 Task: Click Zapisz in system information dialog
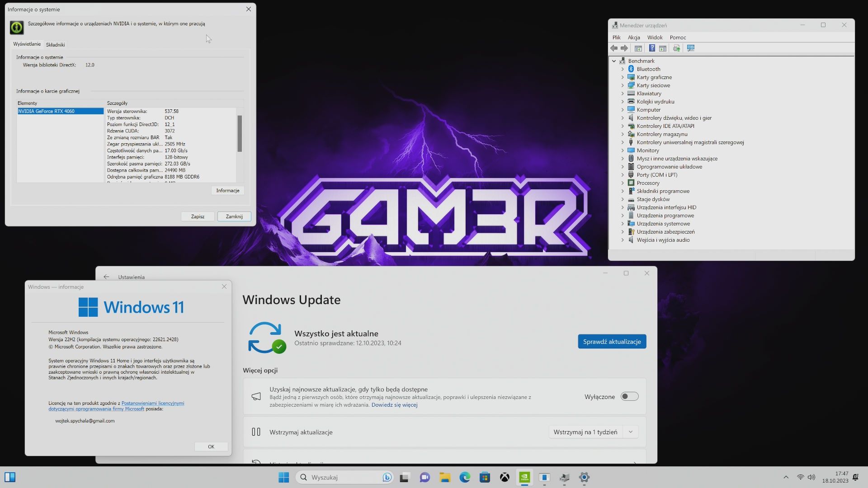tap(198, 216)
